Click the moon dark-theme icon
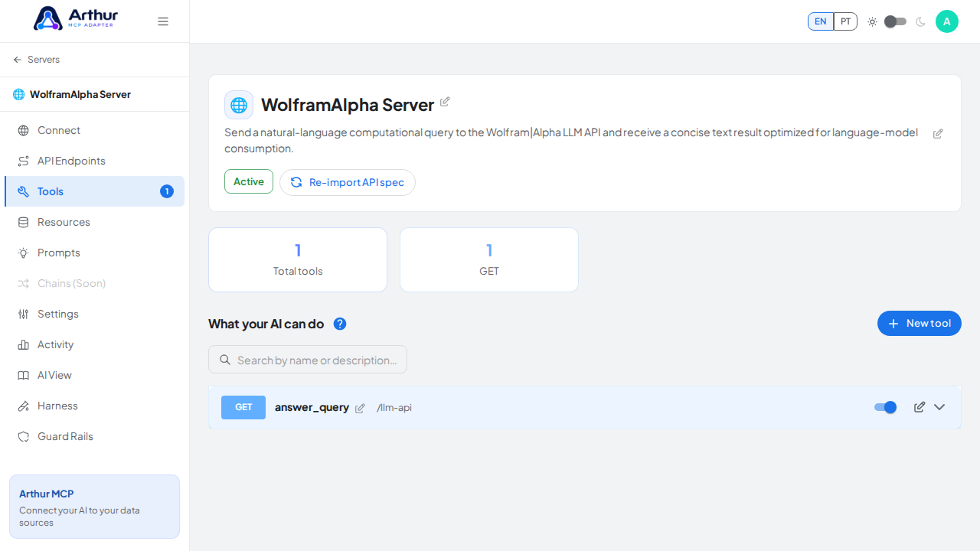 pos(920,21)
